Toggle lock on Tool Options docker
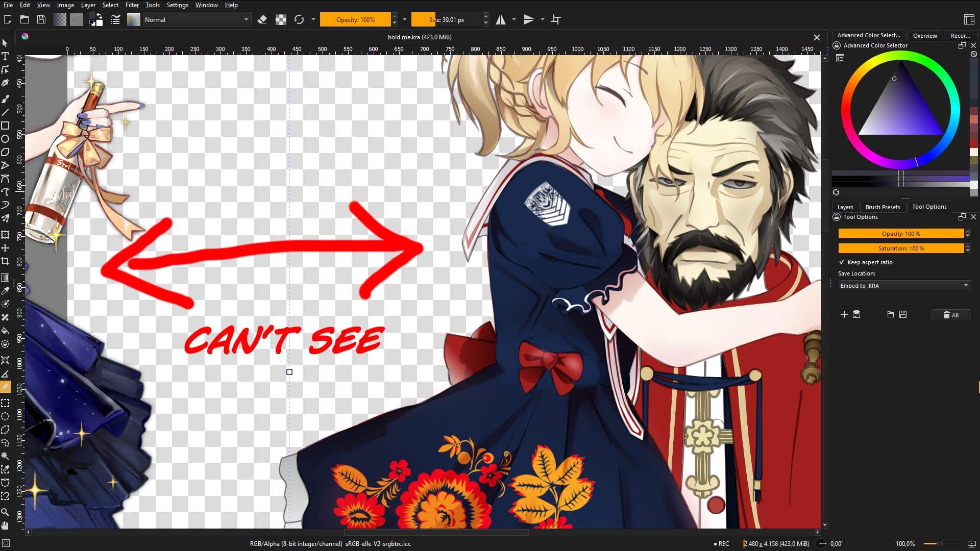980x551 pixels. (x=837, y=217)
